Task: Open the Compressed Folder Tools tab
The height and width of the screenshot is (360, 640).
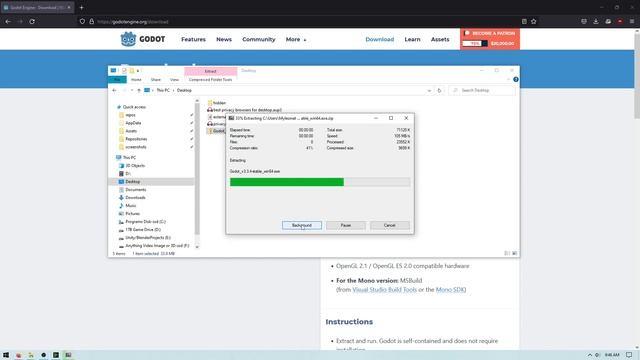Action: pyautogui.click(x=210, y=80)
